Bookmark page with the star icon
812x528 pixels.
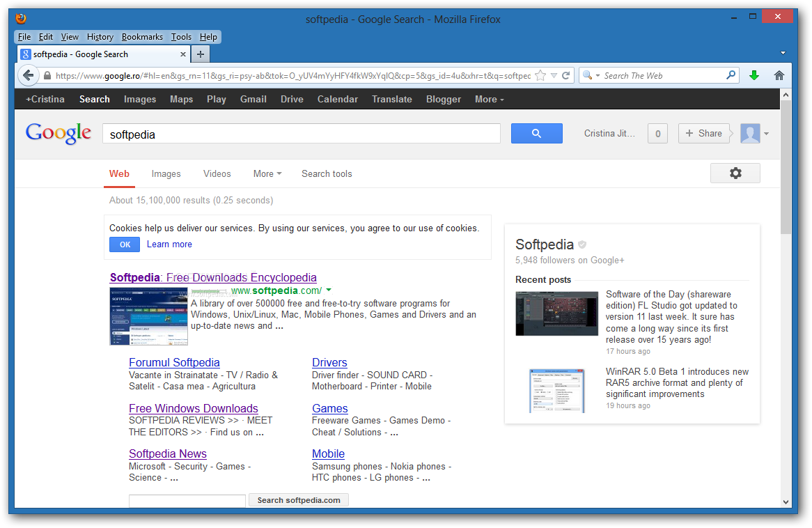point(540,76)
